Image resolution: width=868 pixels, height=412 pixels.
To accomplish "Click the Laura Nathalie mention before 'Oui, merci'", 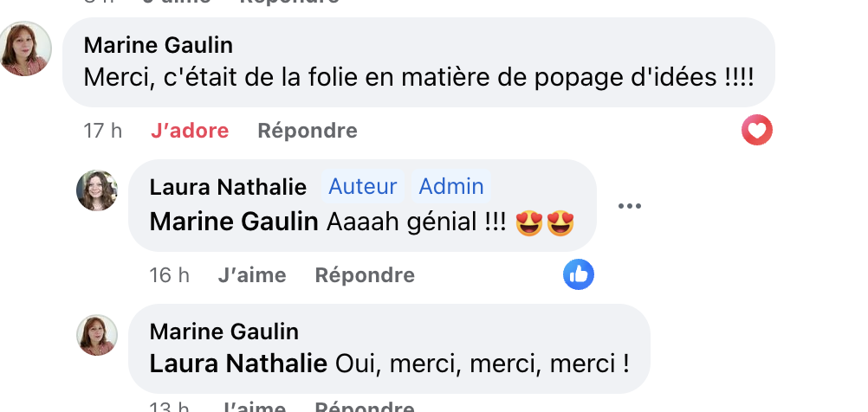I will coord(238,364).
